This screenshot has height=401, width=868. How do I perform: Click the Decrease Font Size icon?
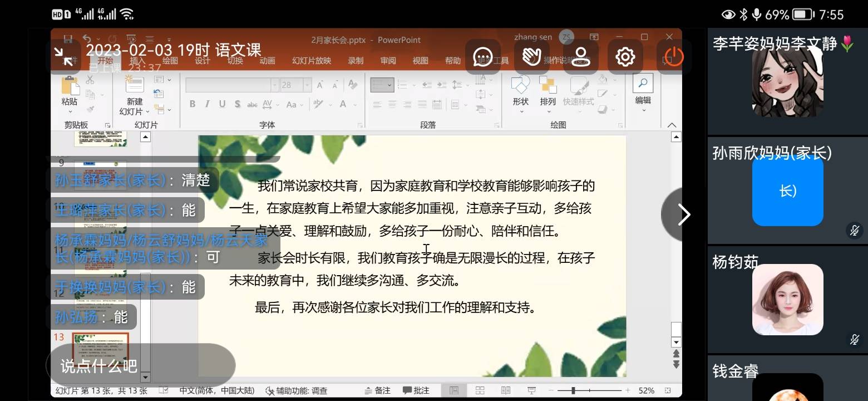click(336, 85)
